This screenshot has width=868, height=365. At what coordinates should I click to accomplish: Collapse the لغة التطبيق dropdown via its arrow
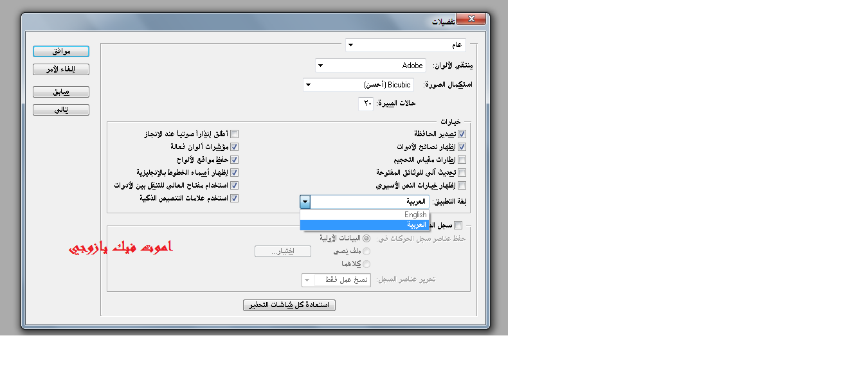[305, 202]
